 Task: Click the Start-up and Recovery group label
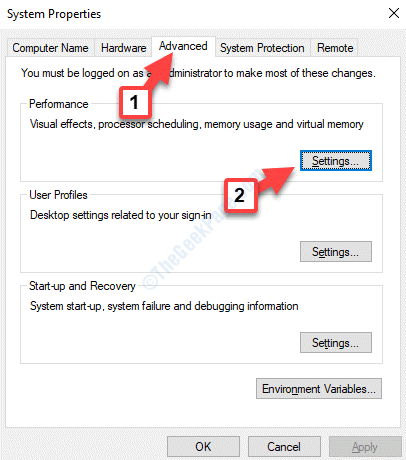(x=82, y=286)
